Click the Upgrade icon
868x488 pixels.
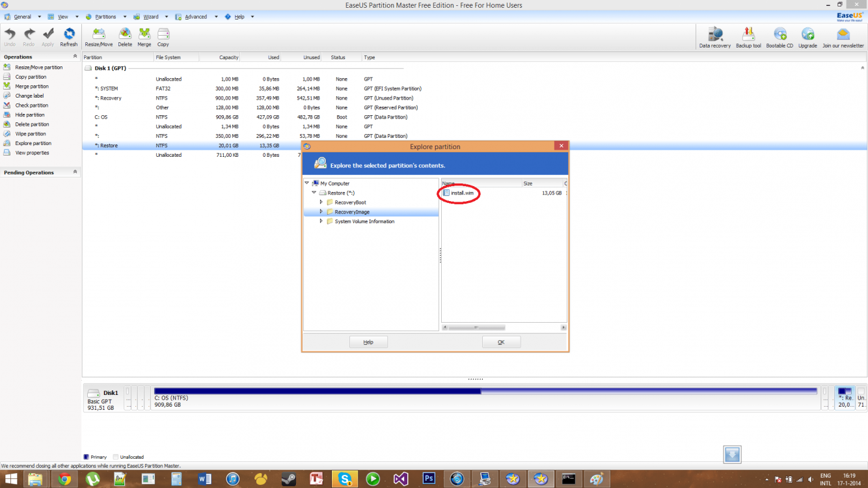(x=807, y=38)
